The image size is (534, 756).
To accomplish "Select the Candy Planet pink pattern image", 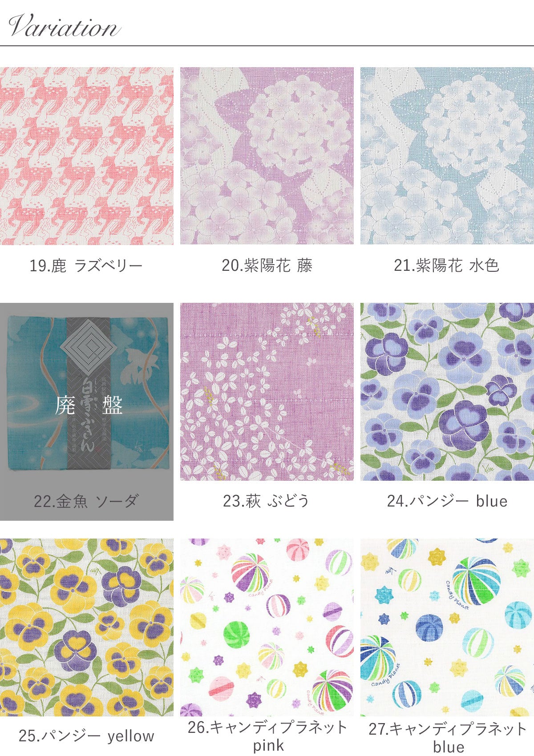I will coord(267,627).
